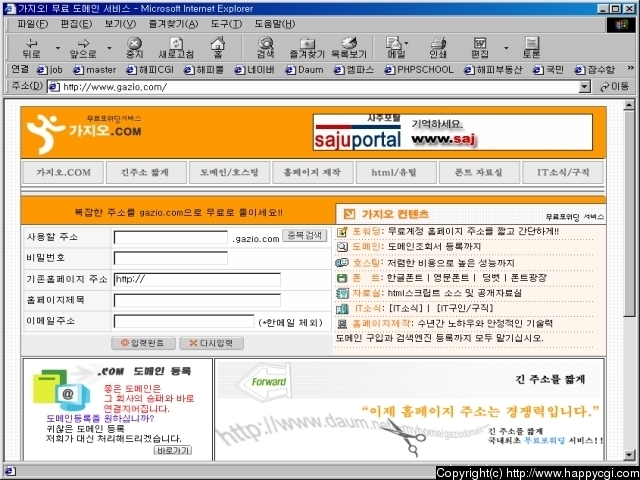Click the Mail (메일) toolbar icon
This screenshot has height=480, width=640.
pos(395,48)
